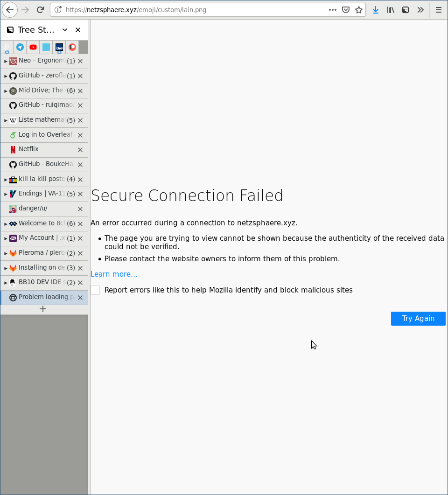Click the Try Again button
This screenshot has width=448, height=495.
pyautogui.click(x=418, y=319)
